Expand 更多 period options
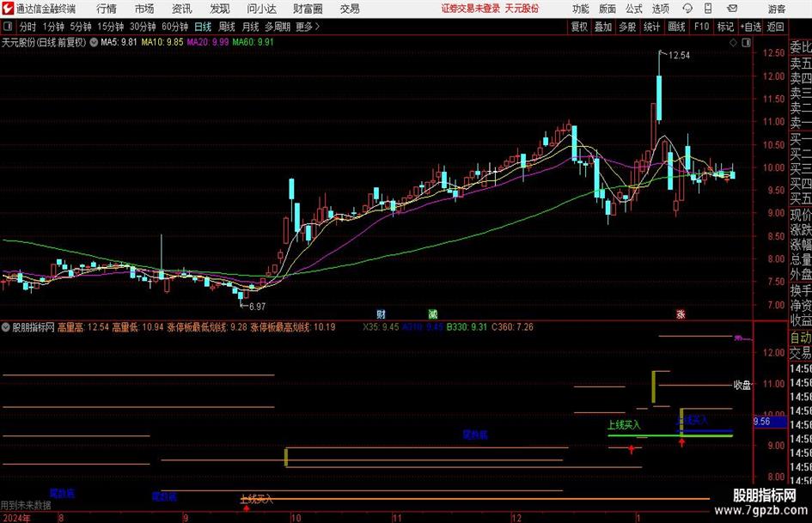Image resolution: width=812 pixels, height=523 pixels. click(308, 27)
